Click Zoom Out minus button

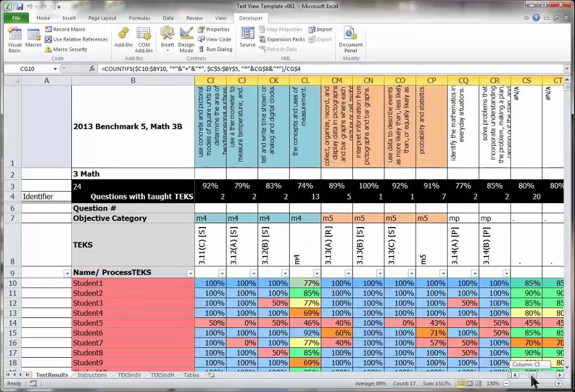tap(506, 384)
